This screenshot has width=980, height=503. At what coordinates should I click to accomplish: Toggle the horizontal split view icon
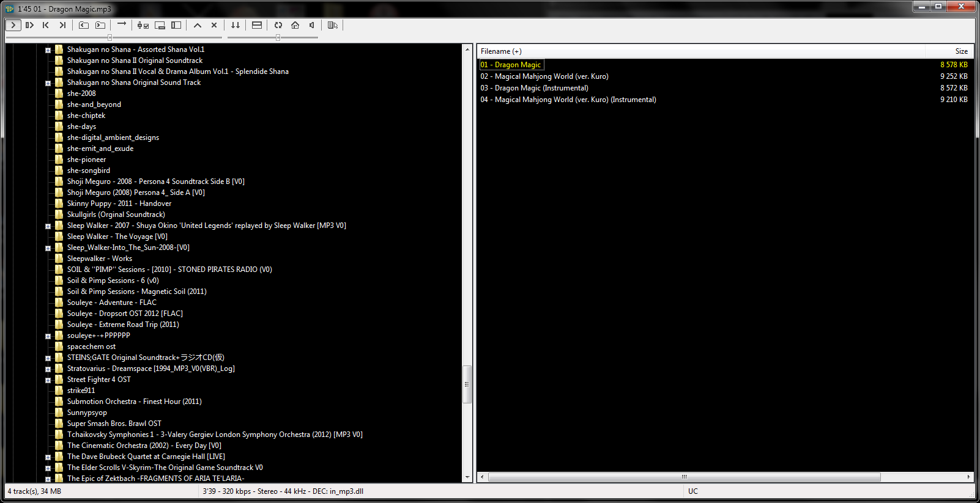point(257,25)
